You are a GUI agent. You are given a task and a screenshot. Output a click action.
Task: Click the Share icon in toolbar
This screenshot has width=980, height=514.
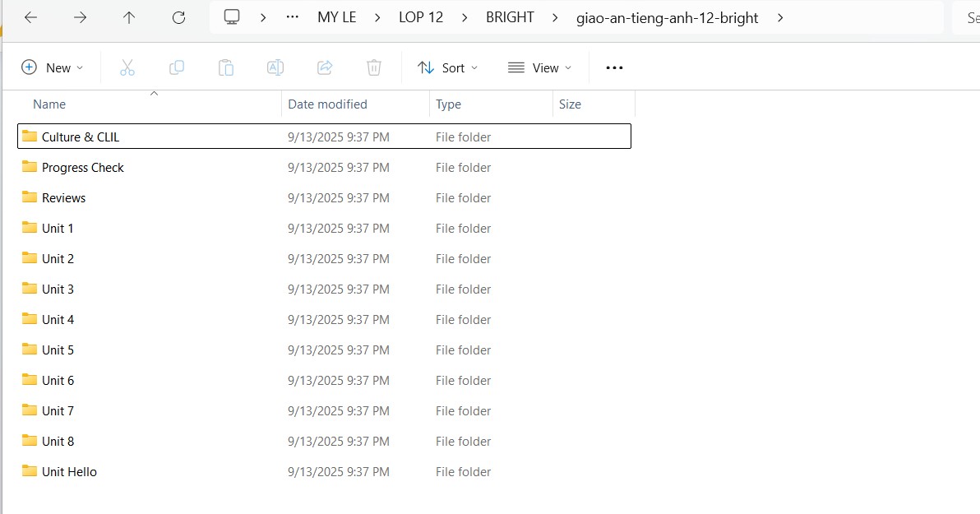[325, 68]
